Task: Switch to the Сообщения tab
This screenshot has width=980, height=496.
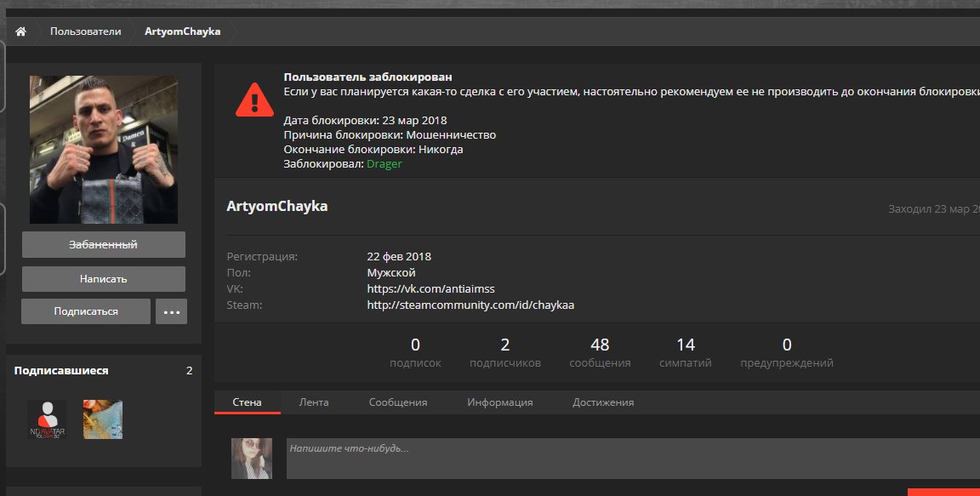Action: [397, 402]
